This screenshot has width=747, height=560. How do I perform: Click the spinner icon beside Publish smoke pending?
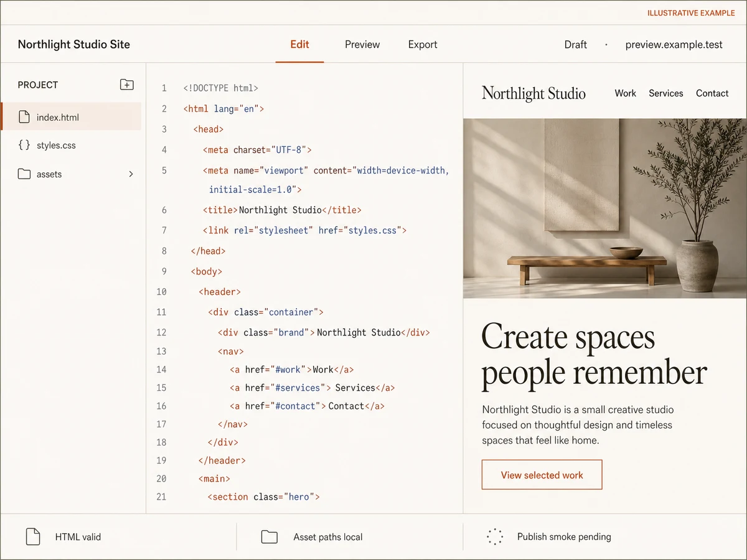(x=494, y=536)
